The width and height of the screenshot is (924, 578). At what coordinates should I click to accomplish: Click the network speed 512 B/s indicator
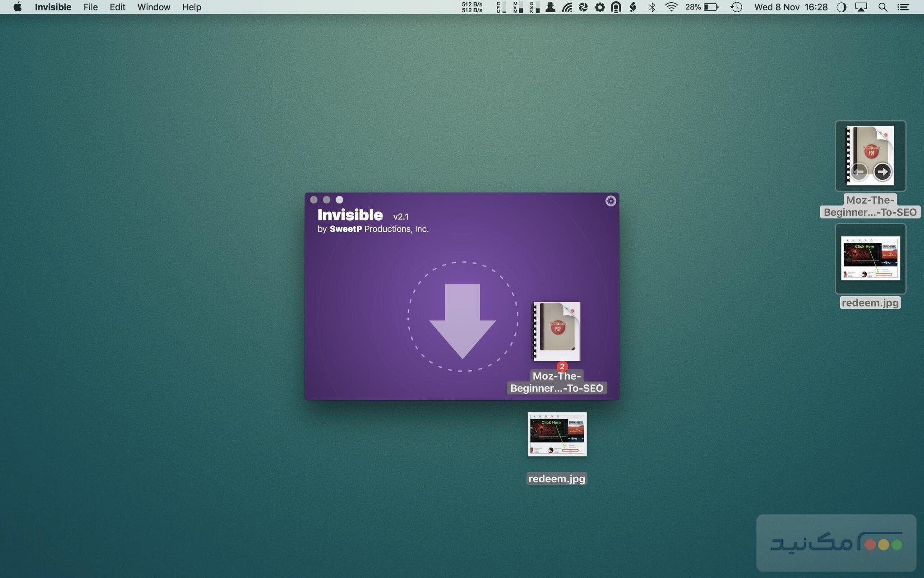[x=472, y=7]
